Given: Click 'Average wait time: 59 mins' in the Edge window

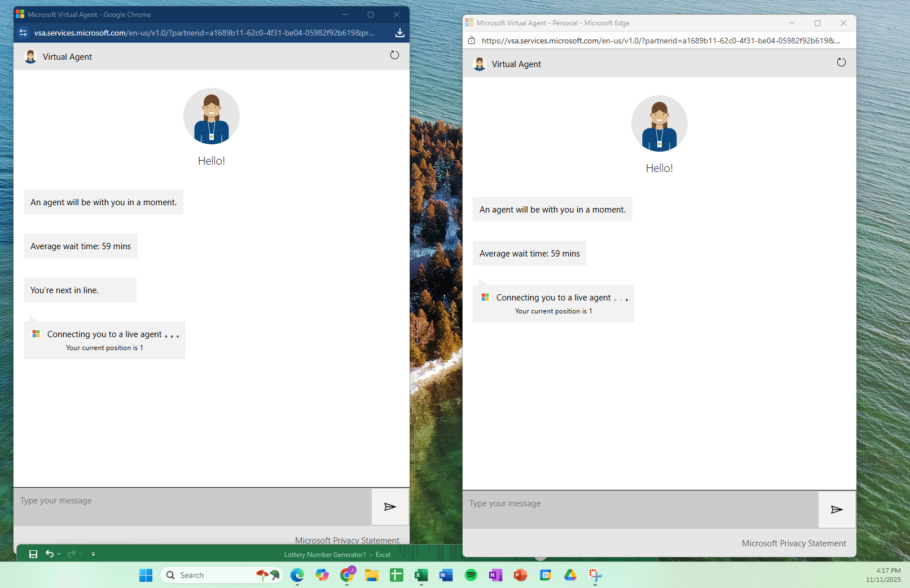Looking at the screenshot, I should click(530, 253).
